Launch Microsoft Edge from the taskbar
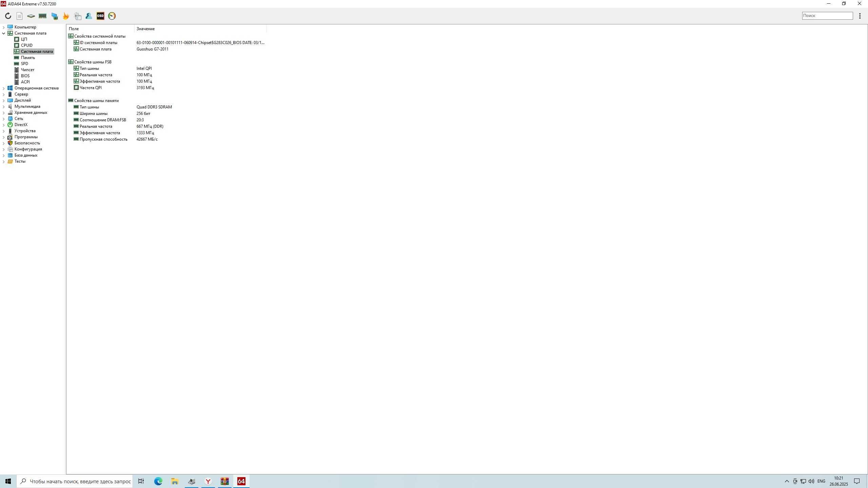The width and height of the screenshot is (868, 488). [158, 481]
